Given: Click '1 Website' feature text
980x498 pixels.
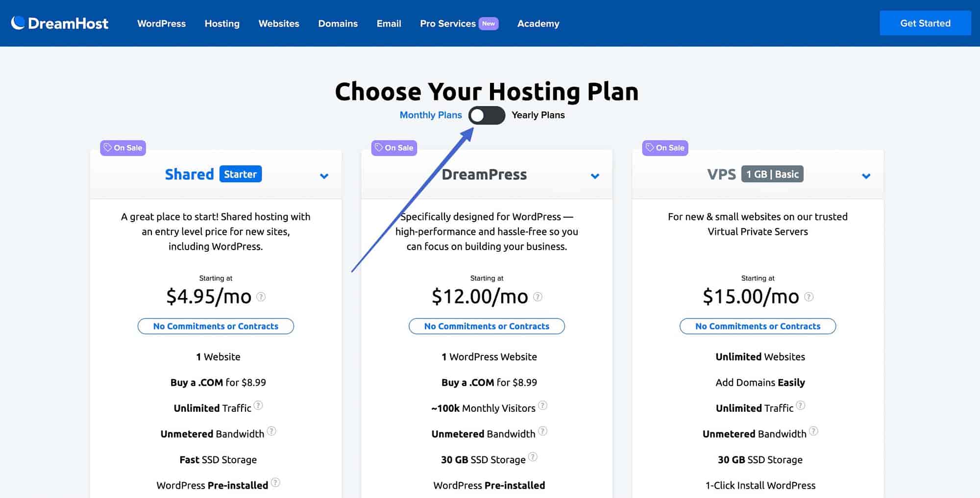Looking at the screenshot, I should [x=218, y=357].
